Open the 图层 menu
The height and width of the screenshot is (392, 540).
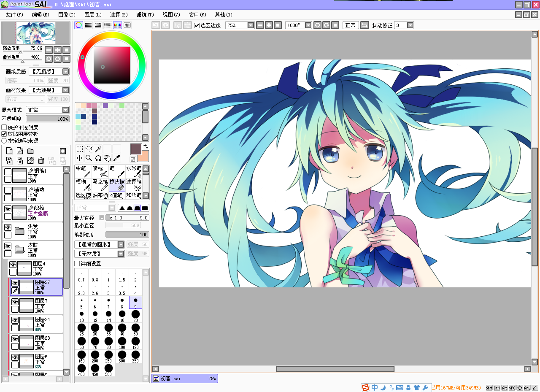(93, 15)
